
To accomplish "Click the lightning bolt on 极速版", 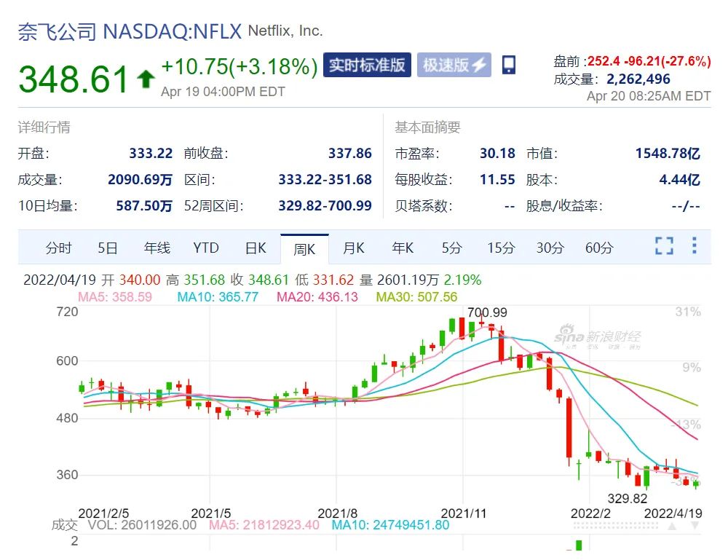I will [479, 65].
